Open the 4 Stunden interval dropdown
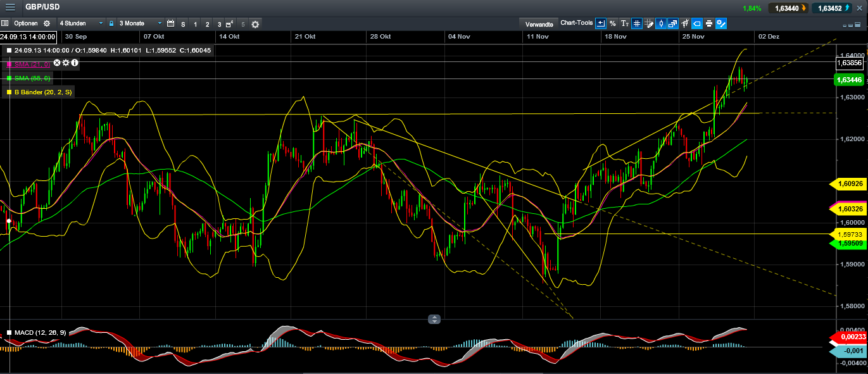The image size is (868, 374). (x=81, y=23)
